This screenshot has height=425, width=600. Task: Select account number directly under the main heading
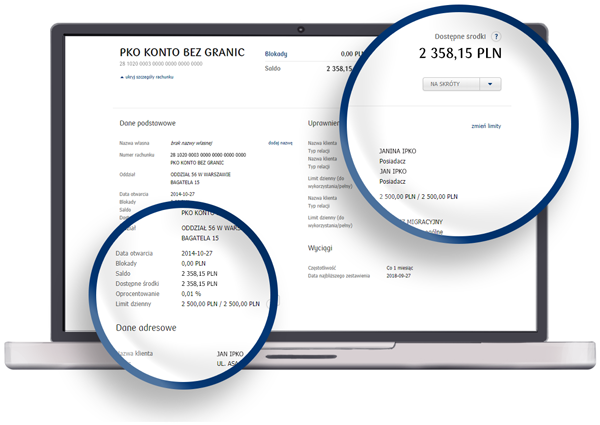click(x=161, y=64)
